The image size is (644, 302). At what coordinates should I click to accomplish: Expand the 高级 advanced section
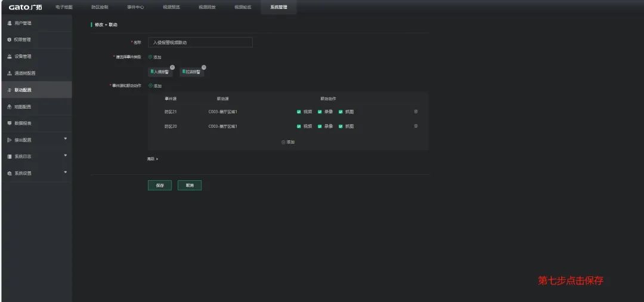(x=153, y=159)
